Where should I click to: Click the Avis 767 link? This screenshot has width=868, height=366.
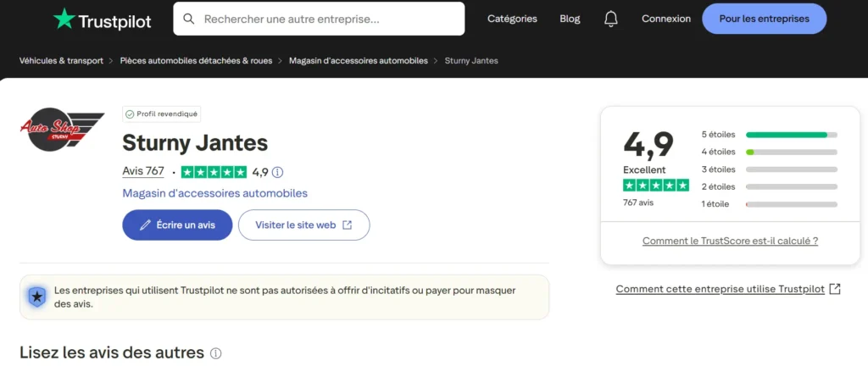pos(143,172)
